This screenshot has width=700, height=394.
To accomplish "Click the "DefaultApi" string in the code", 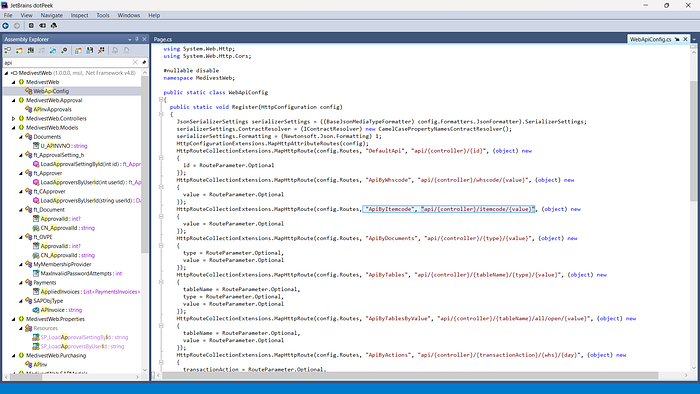I will 385,151.
